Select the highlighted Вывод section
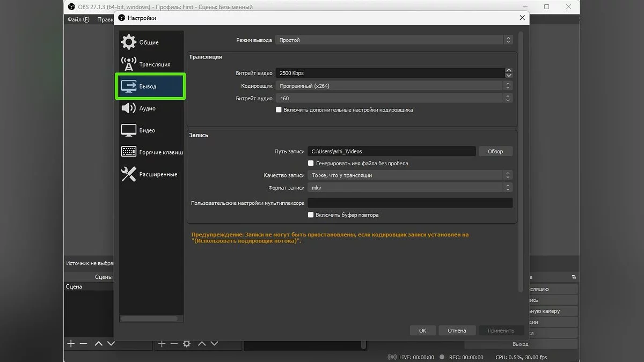The width and height of the screenshot is (644, 362). 151,86
